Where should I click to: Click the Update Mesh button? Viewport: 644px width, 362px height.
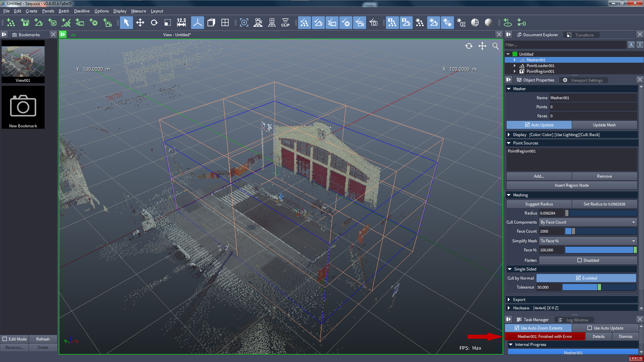coord(604,125)
